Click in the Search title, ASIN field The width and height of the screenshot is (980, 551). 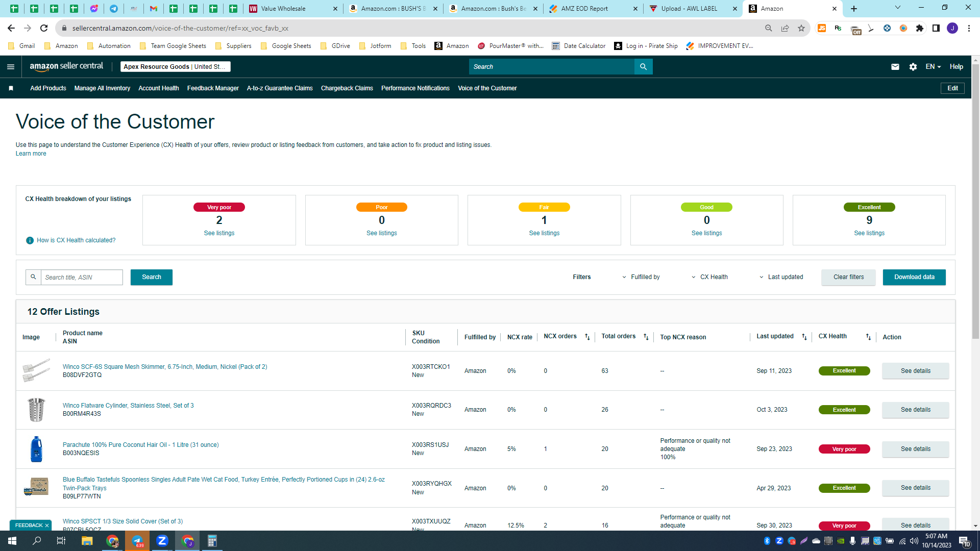coord(82,277)
